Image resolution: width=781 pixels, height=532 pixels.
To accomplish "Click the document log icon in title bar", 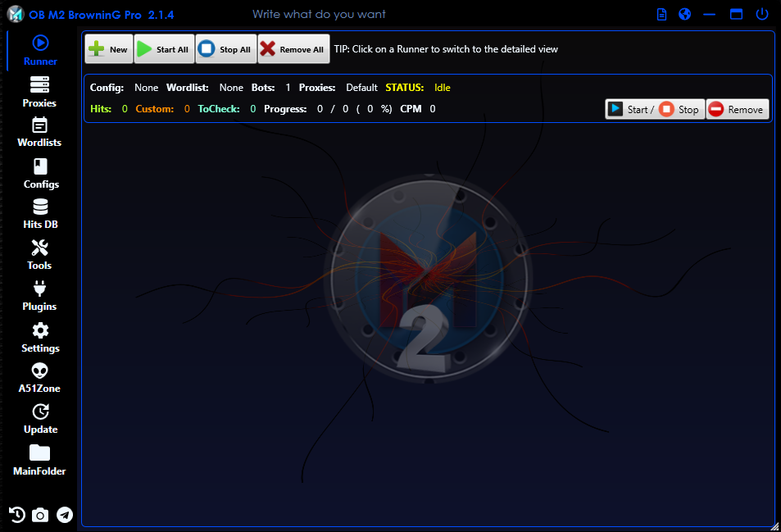I will pyautogui.click(x=661, y=15).
